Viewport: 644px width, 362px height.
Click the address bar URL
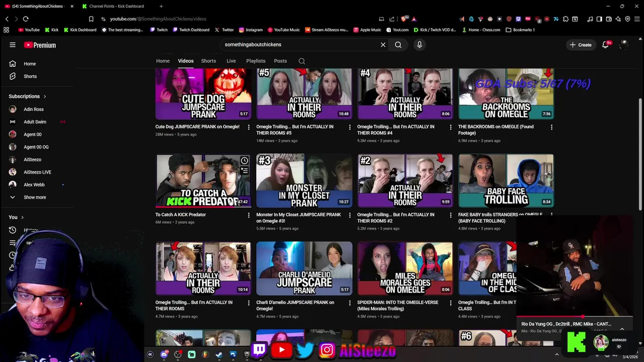click(158, 19)
